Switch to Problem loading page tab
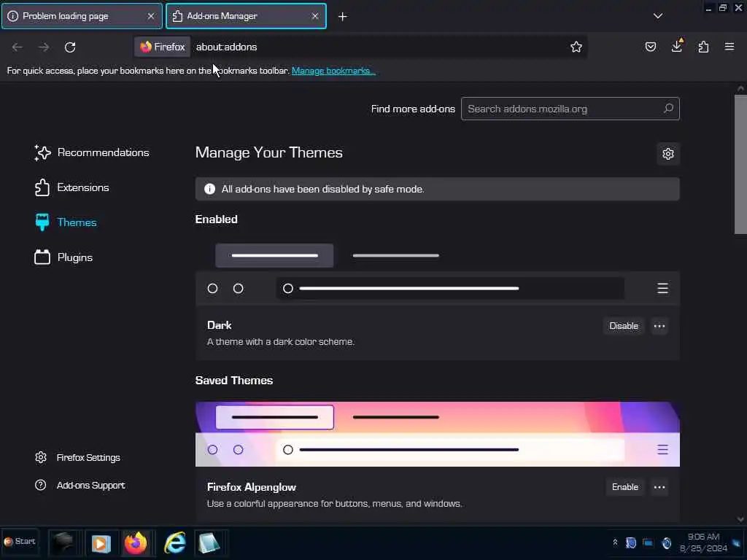The width and height of the screenshot is (747, 560). coord(82,16)
